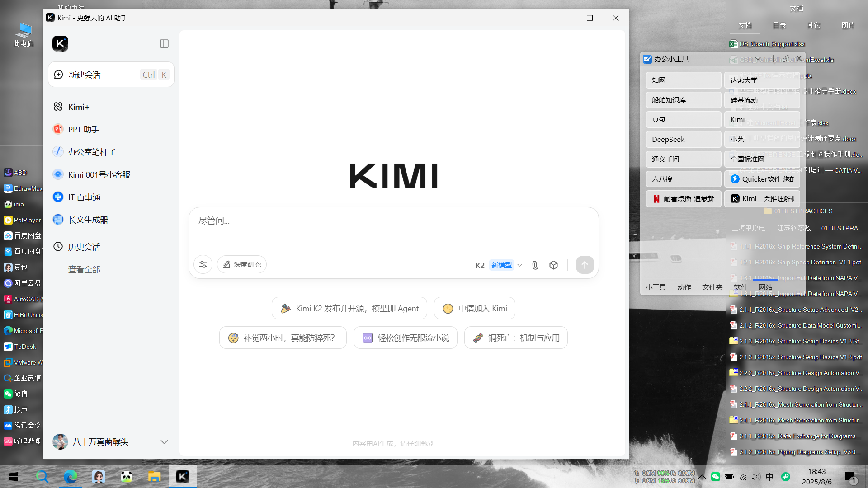Image resolution: width=868 pixels, height=488 pixels.
Task: Expand the 八十万真菌酵头 account menu chevron
Action: (x=164, y=441)
